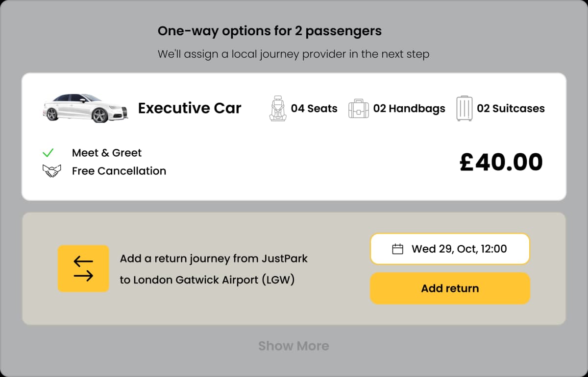Click the yellow return arrows icon

83,269
